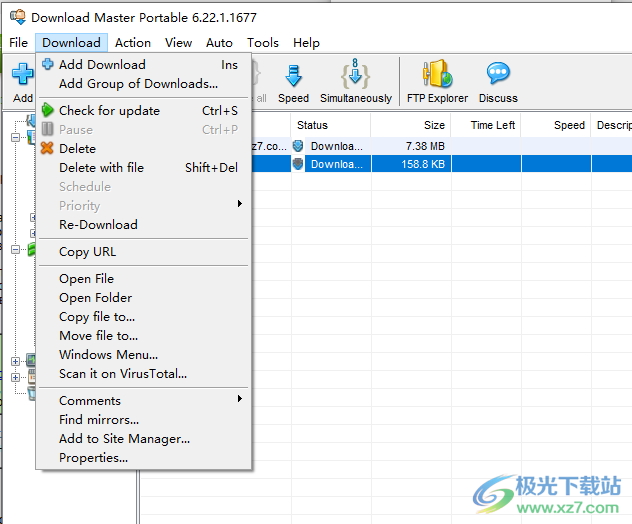Expand the last plus-box tree node
Image resolution: width=632 pixels, height=524 pixels.
(x=15, y=377)
